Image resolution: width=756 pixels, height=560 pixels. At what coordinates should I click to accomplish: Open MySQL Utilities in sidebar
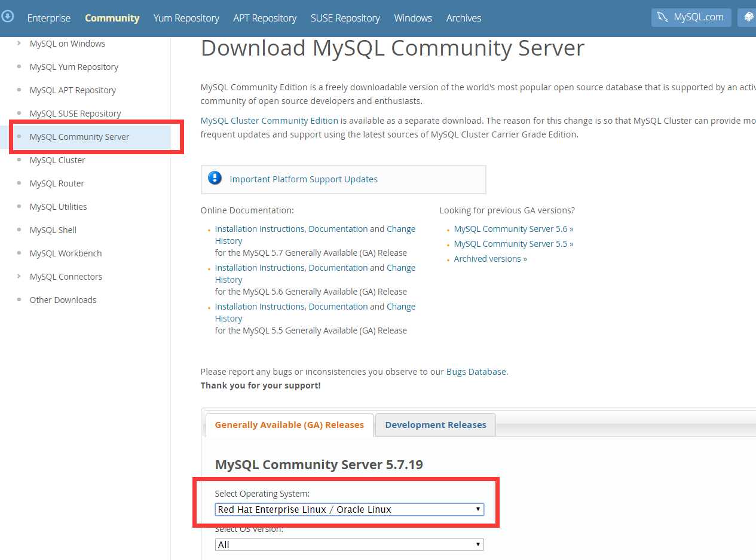[59, 207]
